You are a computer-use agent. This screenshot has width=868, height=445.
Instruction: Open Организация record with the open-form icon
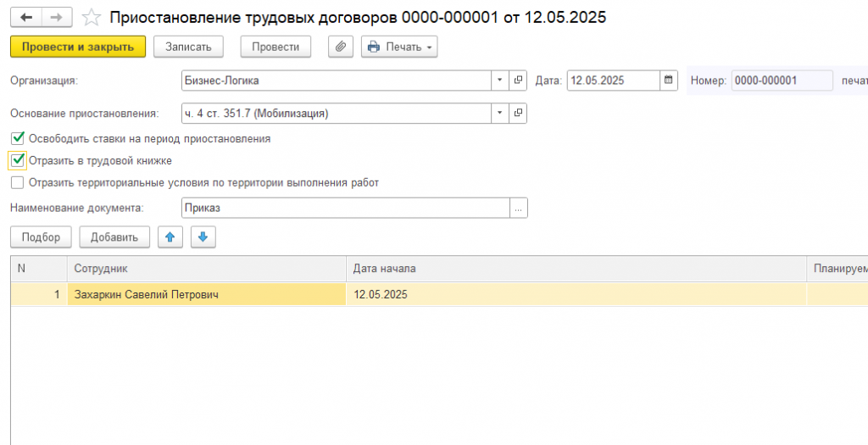point(518,81)
